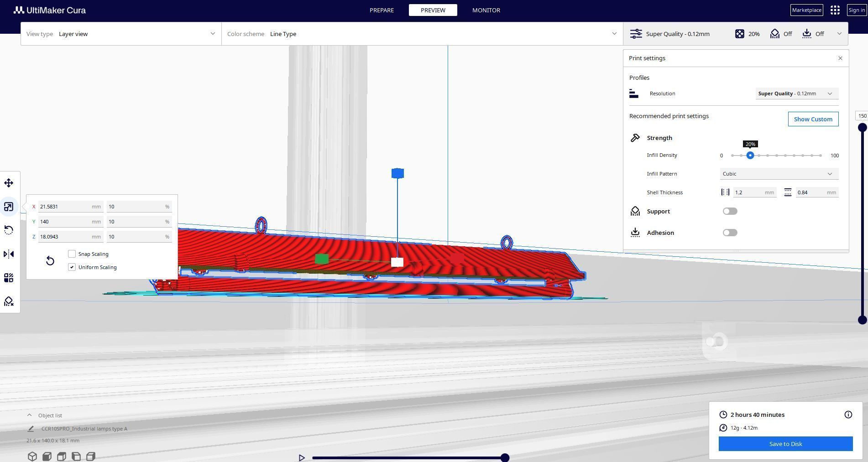Select the Rotate tool
The height and width of the screenshot is (462, 868).
pyautogui.click(x=9, y=230)
